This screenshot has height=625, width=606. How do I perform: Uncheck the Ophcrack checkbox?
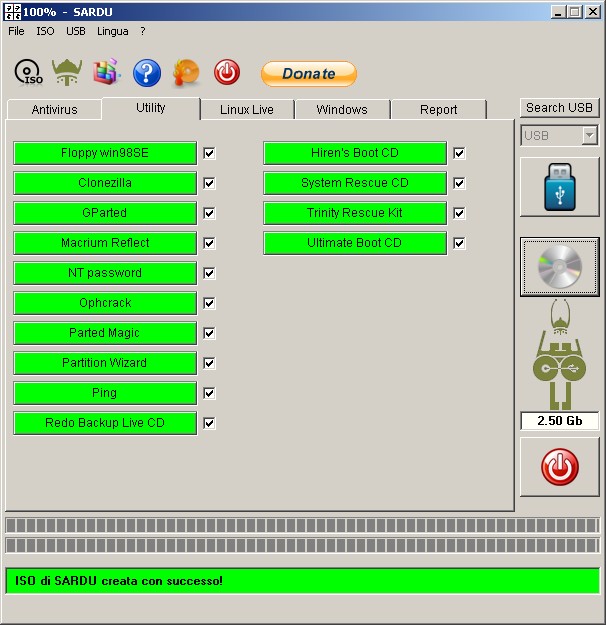pyautogui.click(x=209, y=303)
